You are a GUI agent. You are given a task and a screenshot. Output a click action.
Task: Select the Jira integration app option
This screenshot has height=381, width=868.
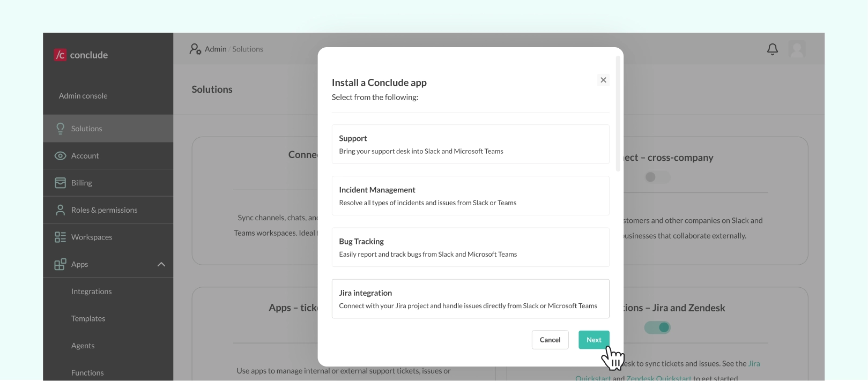(x=470, y=298)
